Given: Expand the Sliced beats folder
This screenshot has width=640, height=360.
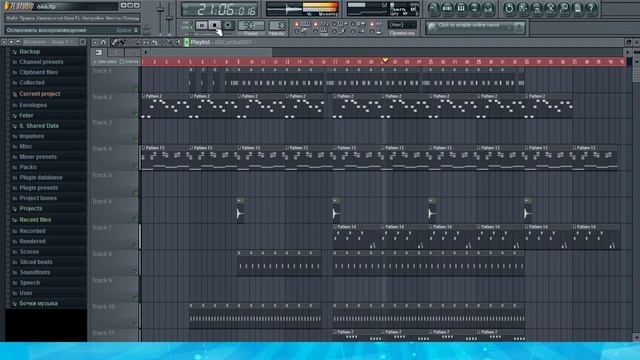Looking at the screenshot, I should tap(36, 262).
